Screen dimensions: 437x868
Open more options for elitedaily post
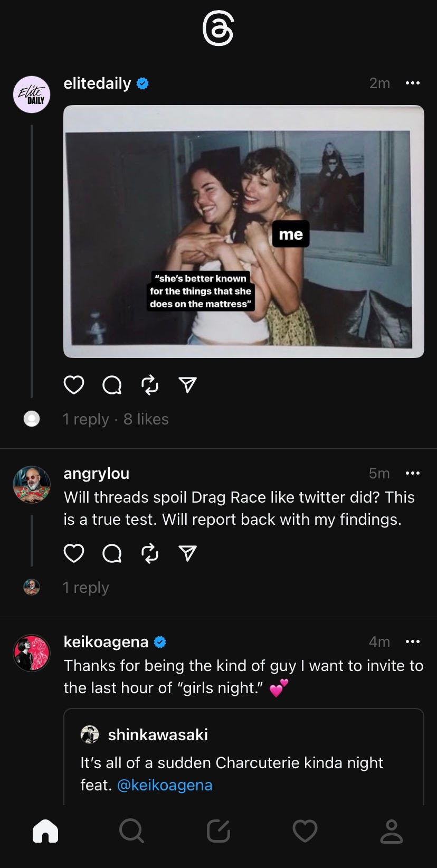[412, 83]
